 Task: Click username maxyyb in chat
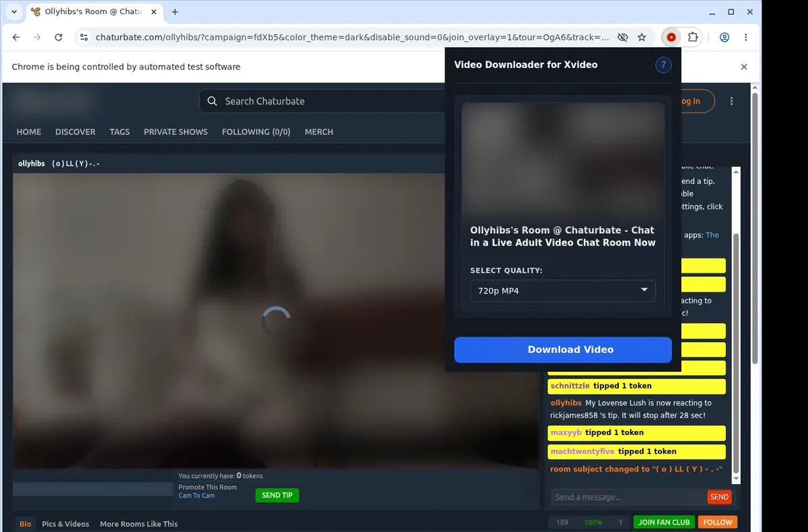point(566,432)
